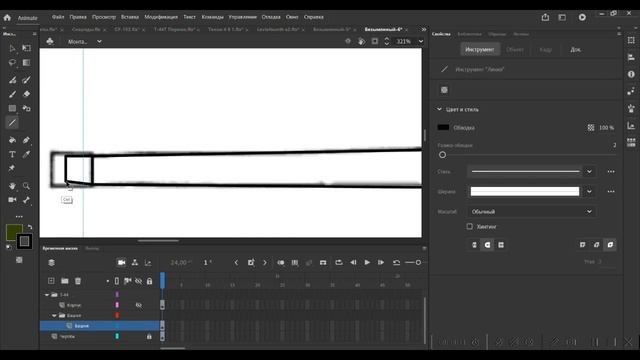
Task: Select the Lasso tool
Action: [12, 63]
